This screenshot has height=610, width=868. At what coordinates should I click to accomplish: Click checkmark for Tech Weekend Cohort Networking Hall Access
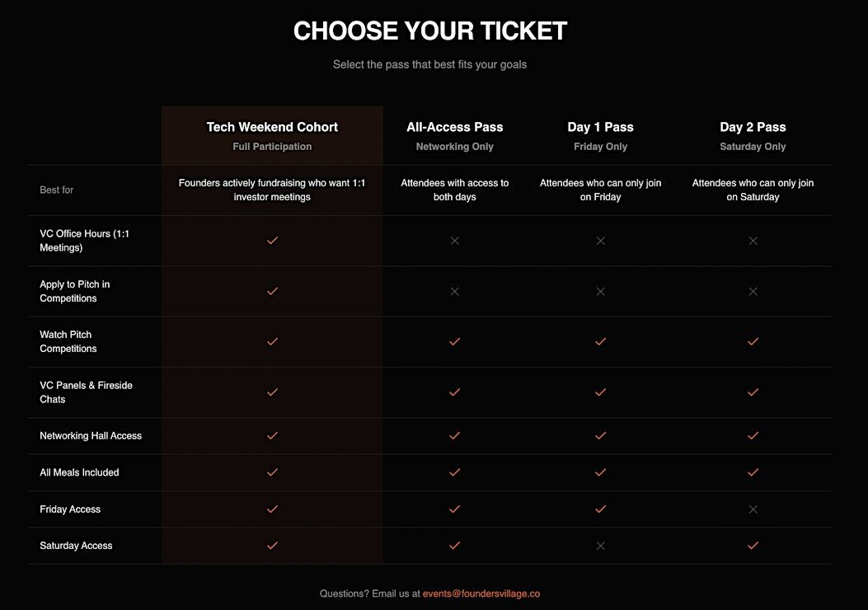(x=272, y=436)
